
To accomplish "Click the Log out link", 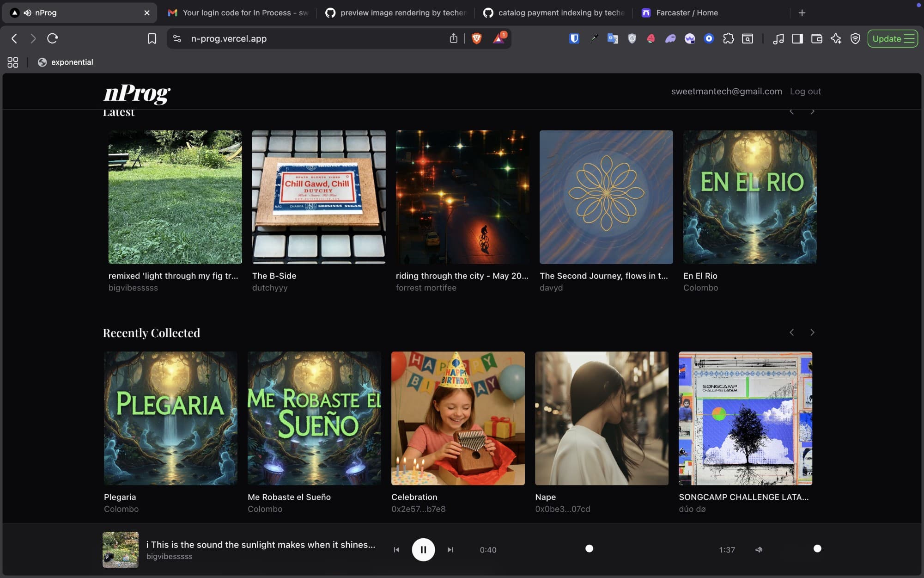I will coord(805,91).
